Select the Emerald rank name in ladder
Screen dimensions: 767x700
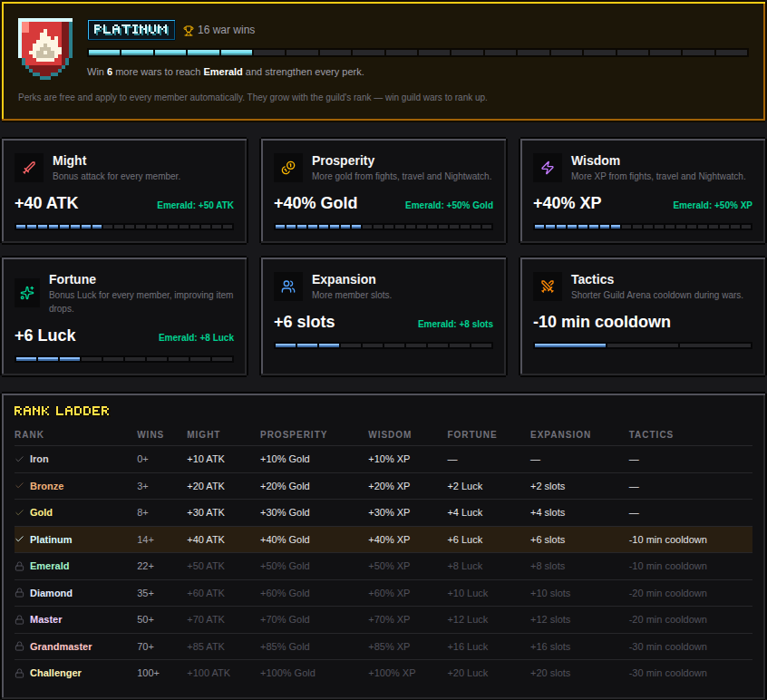click(x=49, y=566)
